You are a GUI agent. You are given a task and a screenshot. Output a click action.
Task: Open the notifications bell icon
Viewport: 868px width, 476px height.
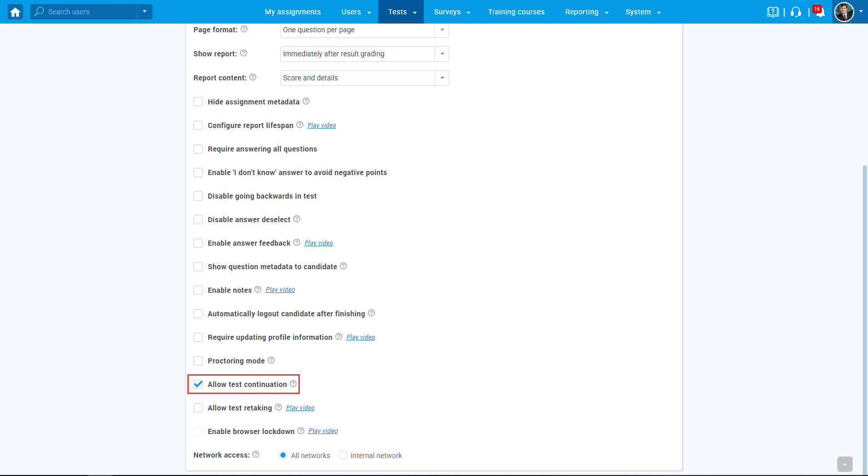(819, 12)
